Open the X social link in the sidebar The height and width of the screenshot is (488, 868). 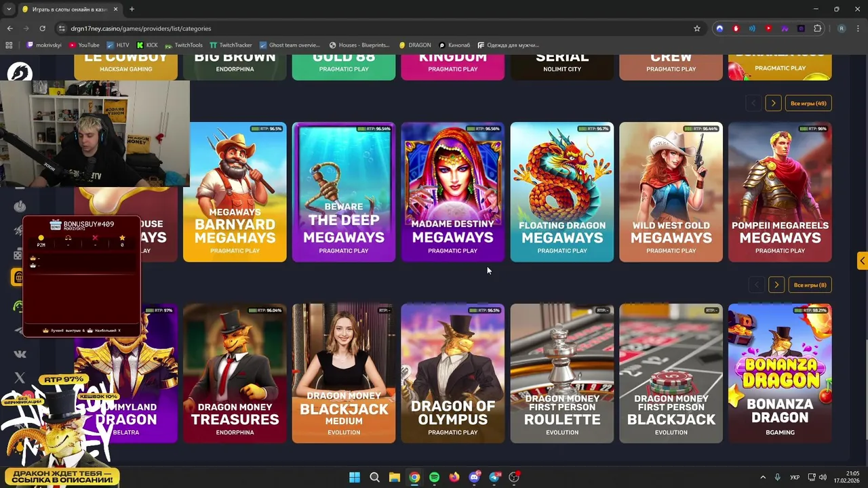[x=20, y=378]
